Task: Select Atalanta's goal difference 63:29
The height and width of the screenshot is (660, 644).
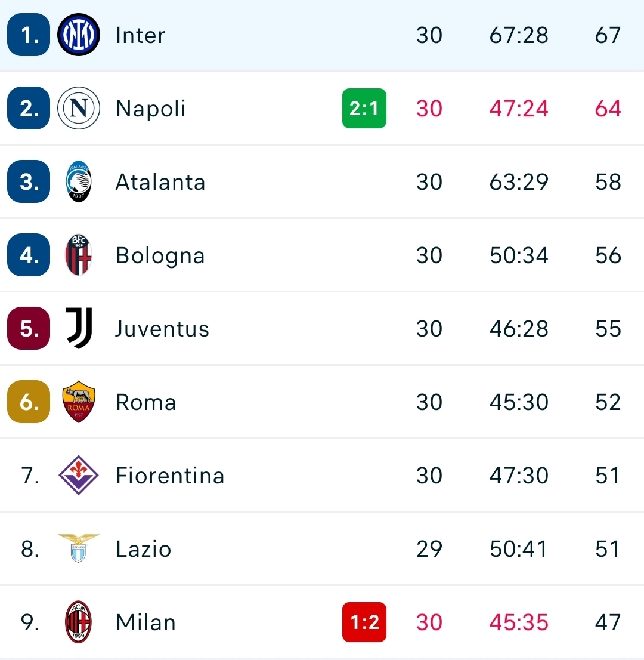Action: click(x=518, y=181)
